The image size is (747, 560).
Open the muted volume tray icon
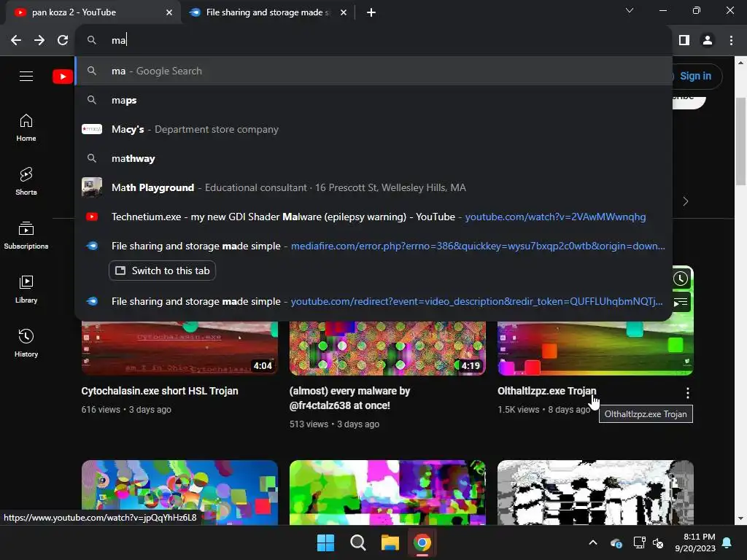coord(658,542)
